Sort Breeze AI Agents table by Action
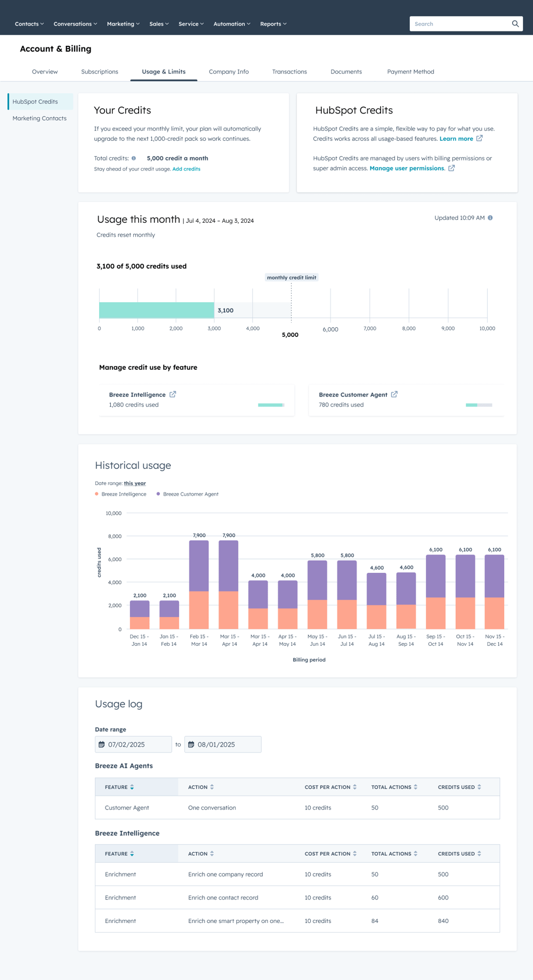This screenshot has height=980, width=533. tap(212, 787)
